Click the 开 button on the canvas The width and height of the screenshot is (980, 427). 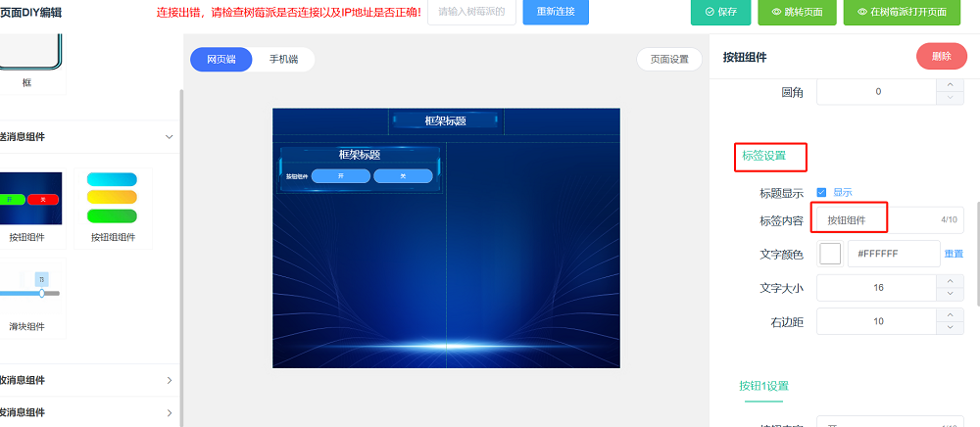pos(340,176)
